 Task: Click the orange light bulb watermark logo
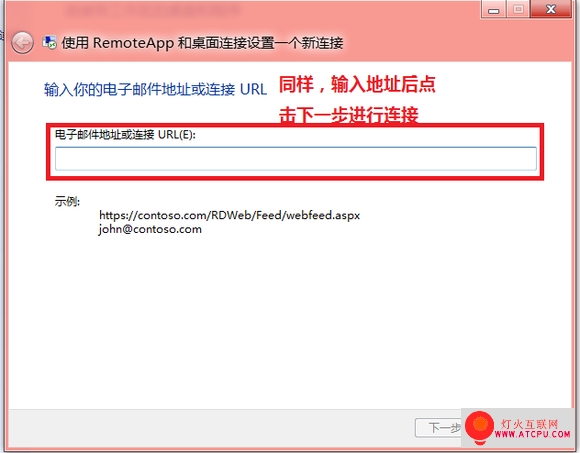tap(479, 427)
